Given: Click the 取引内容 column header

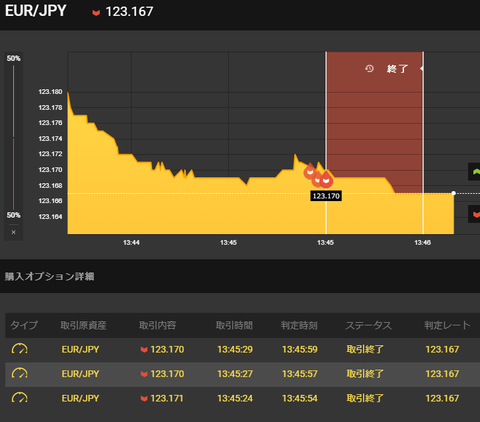Looking at the screenshot, I should point(157,325).
